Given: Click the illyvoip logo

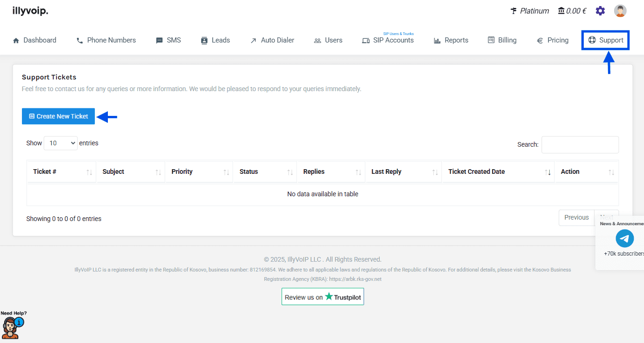Looking at the screenshot, I should point(30,11).
